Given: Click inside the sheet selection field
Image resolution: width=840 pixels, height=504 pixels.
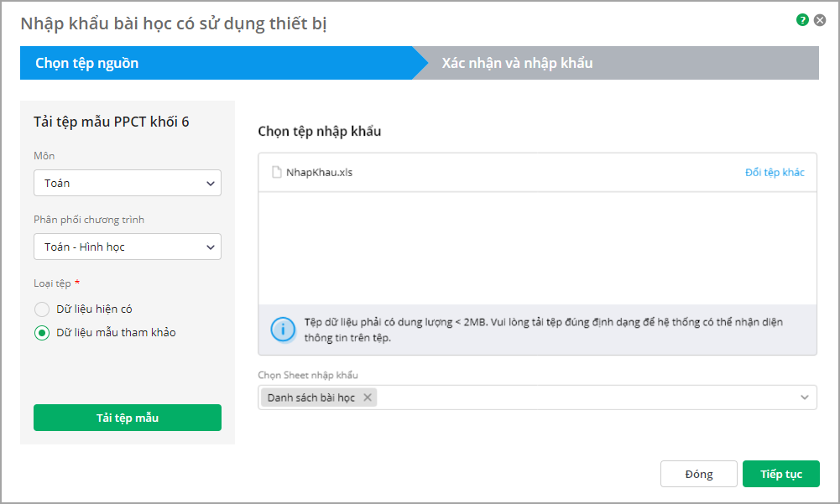Looking at the screenshot, I should pos(587,397).
